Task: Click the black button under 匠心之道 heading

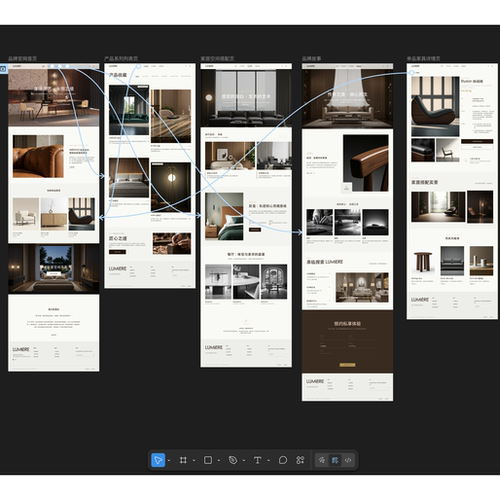Action: (117, 252)
